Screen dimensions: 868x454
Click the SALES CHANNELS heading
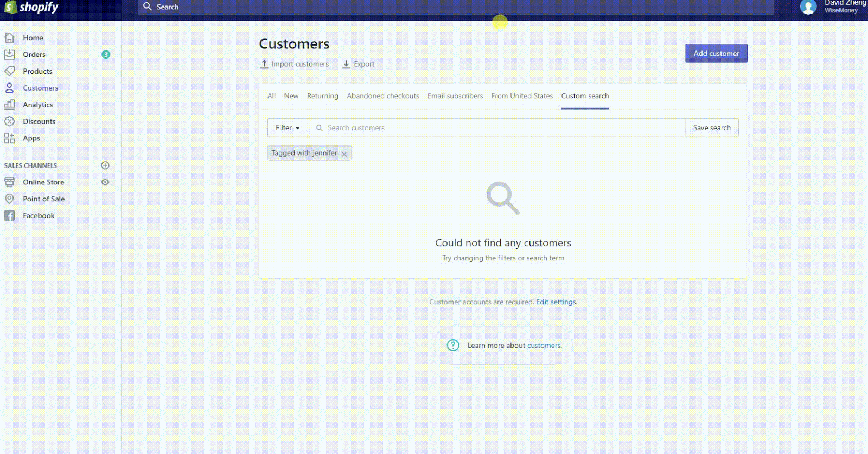point(30,165)
